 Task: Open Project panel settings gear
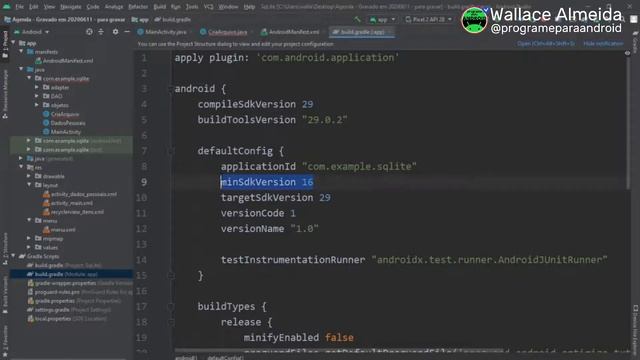[116, 32]
